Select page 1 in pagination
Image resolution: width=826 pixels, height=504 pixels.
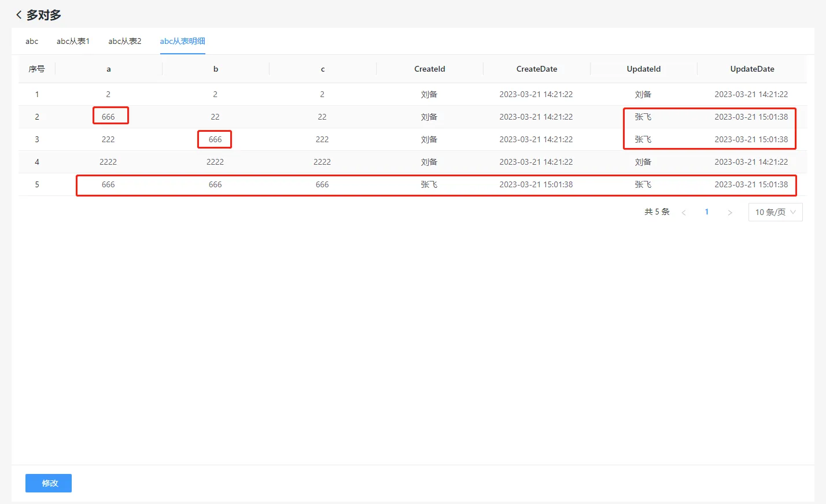707,212
